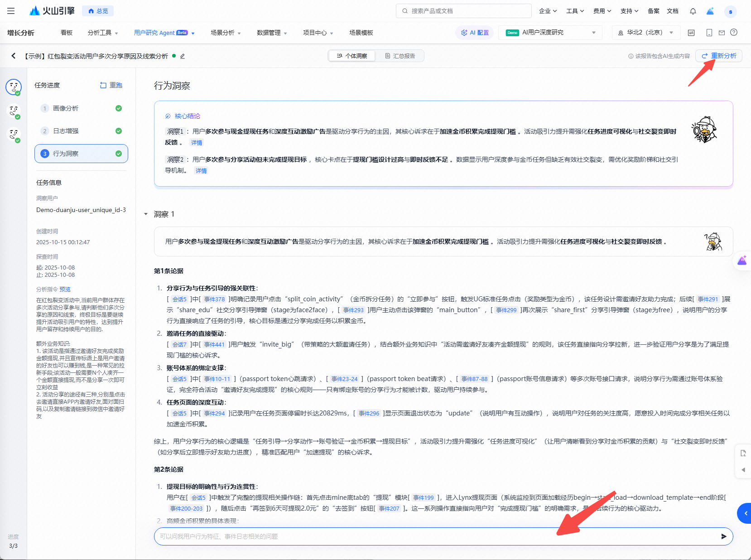Open the mail envelope icon in toolbar
751x560 pixels.
tap(722, 33)
